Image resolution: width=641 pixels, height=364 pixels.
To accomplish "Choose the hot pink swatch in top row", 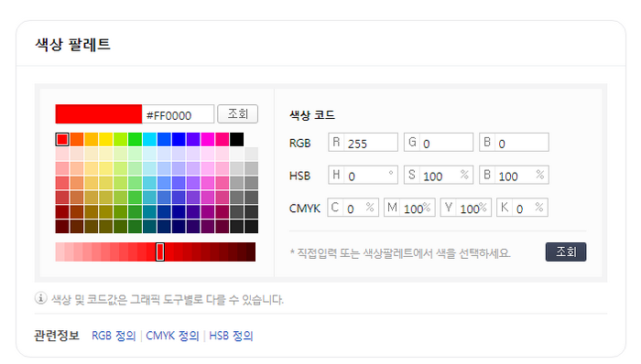I will pyautogui.click(x=223, y=140).
